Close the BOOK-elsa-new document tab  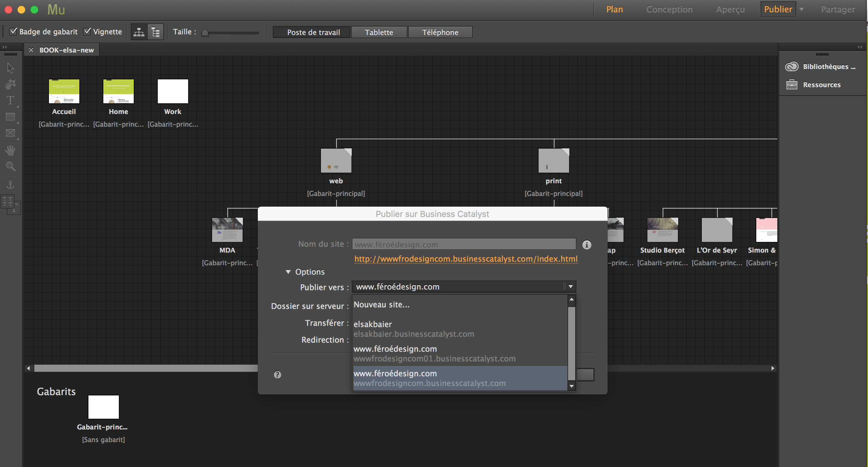[x=31, y=50]
